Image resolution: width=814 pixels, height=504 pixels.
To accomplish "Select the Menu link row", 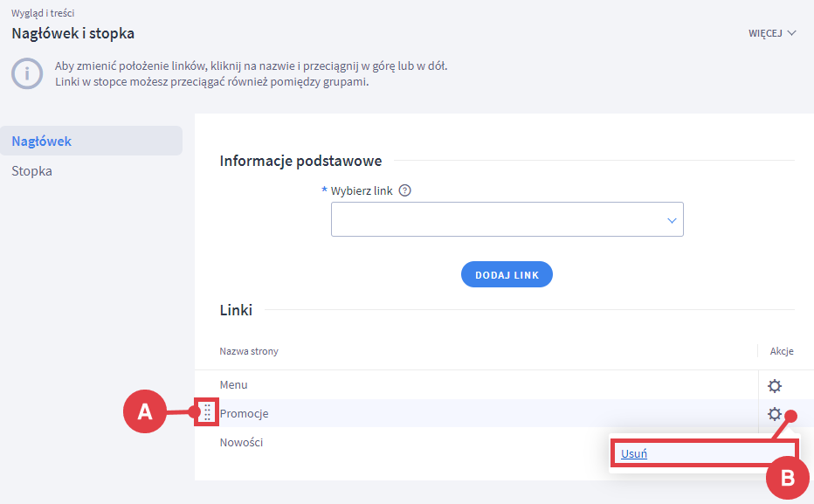I will pyautogui.click(x=234, y=385).
